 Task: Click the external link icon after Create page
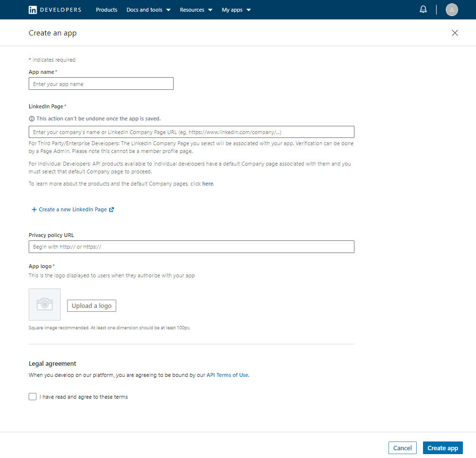(112, 210)
